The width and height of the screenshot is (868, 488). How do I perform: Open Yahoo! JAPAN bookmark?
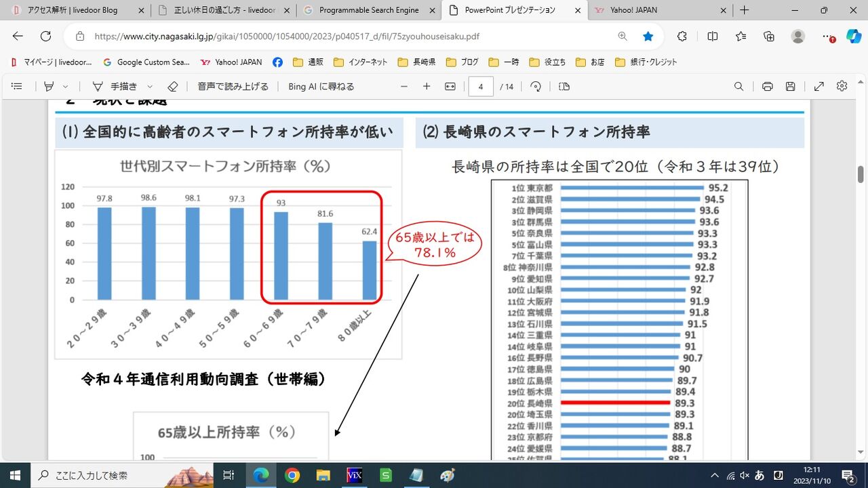(x=231, y=62)
